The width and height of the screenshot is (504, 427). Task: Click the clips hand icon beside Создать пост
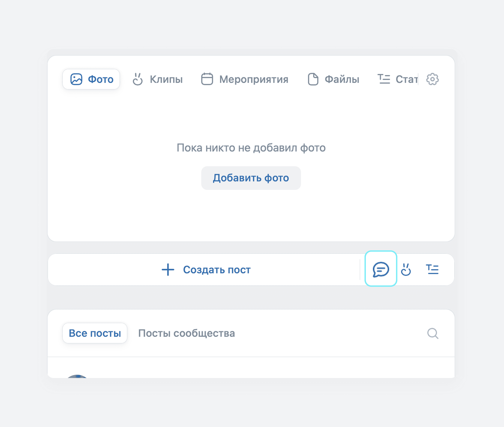point(406,269)
